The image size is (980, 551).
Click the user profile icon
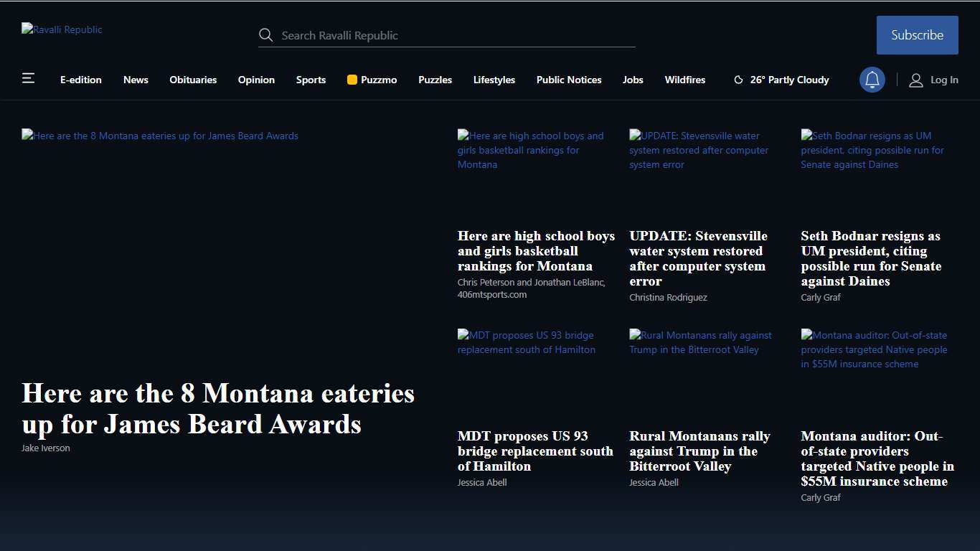point(915,80)
